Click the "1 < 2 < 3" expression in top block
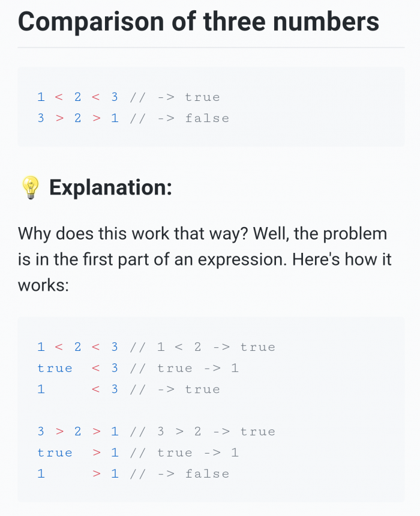The image size is (420, 516). [x=77, y=97]
